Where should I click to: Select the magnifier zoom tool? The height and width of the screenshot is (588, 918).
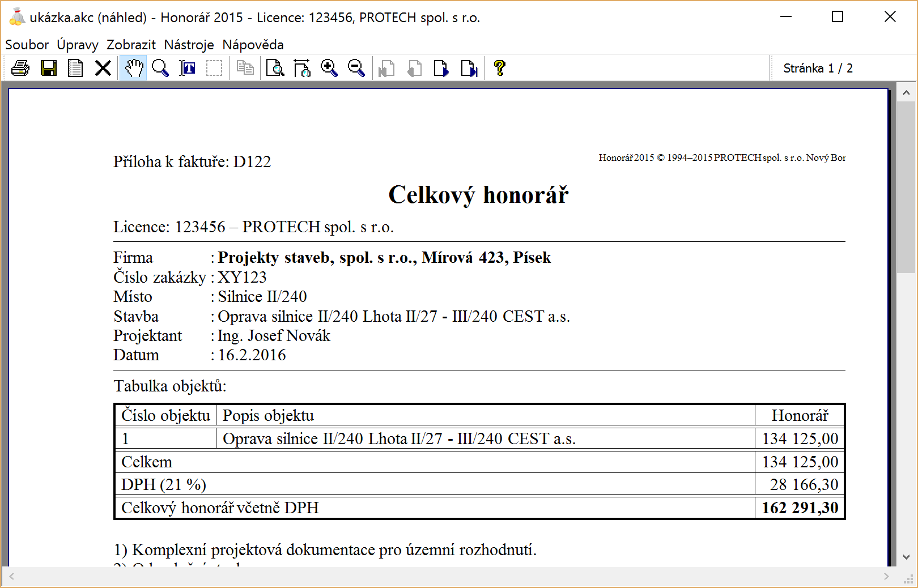160,69
